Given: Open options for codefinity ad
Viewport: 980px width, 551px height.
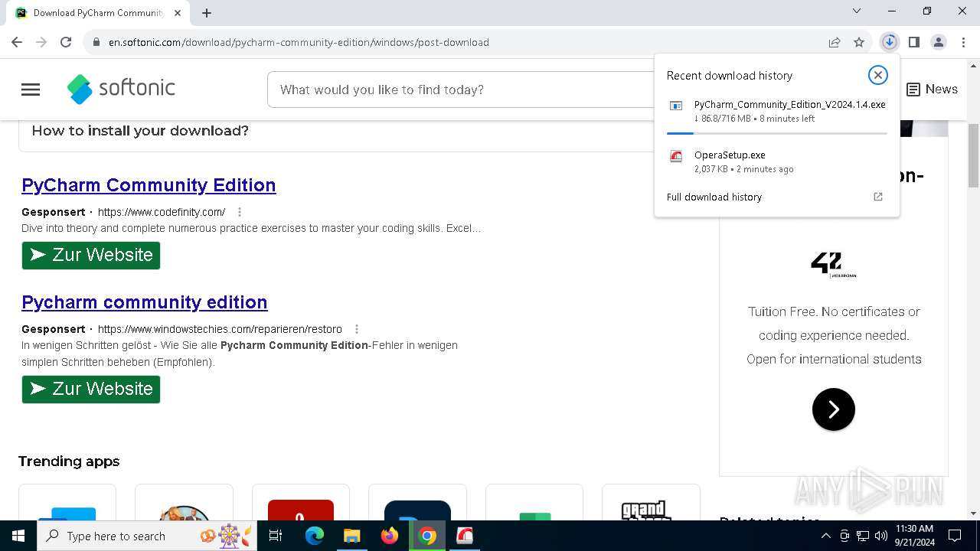Looking at the screenshot, I should [240, 212].
